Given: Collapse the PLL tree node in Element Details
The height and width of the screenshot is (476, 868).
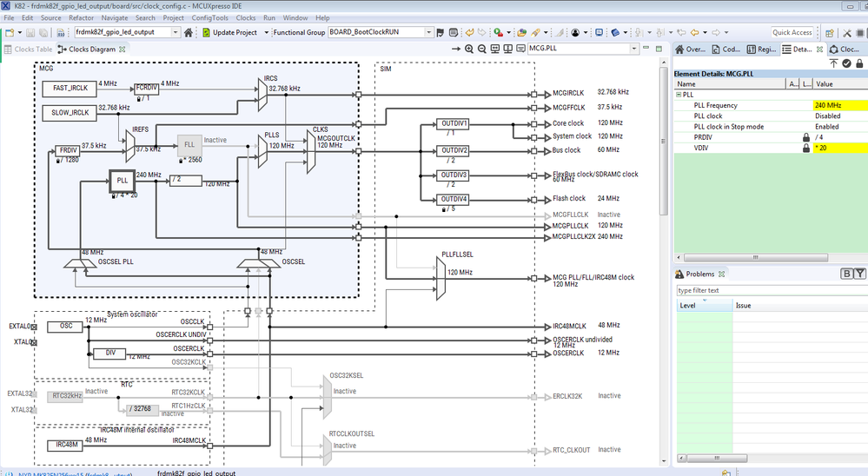Looking at the screenshot, I should click(679, 95).
